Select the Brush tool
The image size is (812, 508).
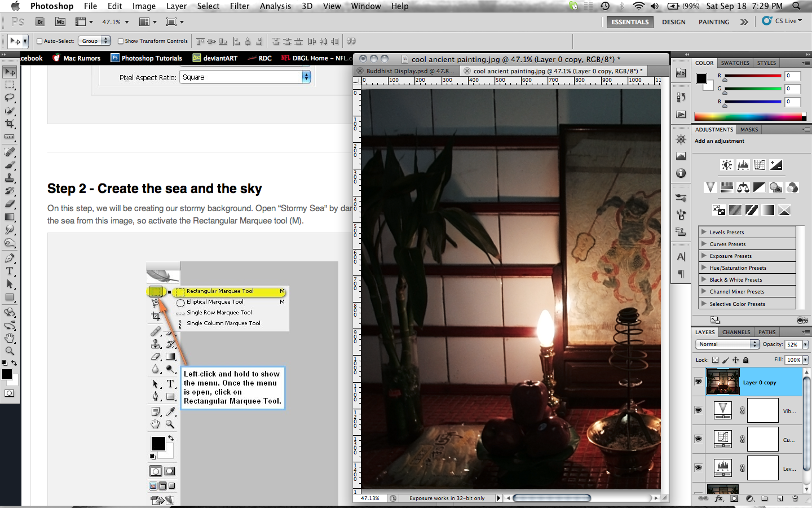10,165
